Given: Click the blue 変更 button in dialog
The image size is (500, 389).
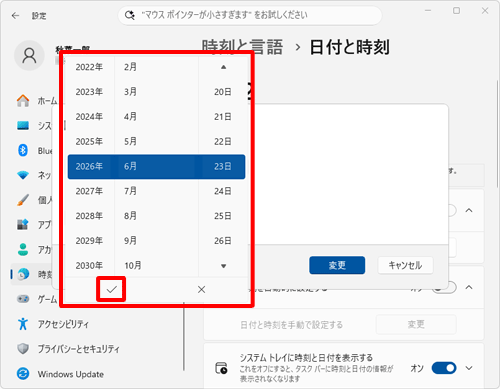Looking at the screenshot, I should 337,265.
